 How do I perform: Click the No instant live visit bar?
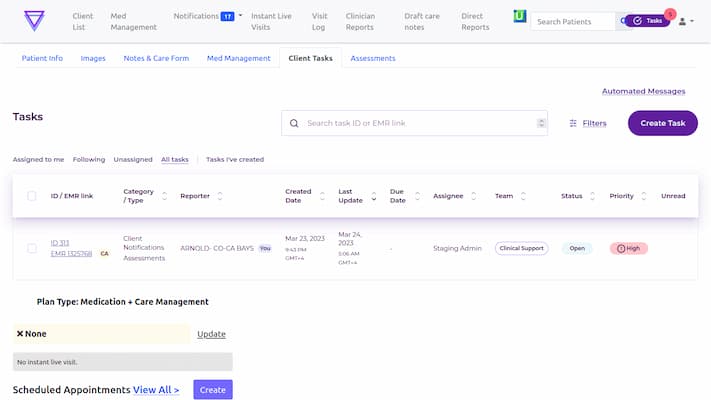[122, 362]
